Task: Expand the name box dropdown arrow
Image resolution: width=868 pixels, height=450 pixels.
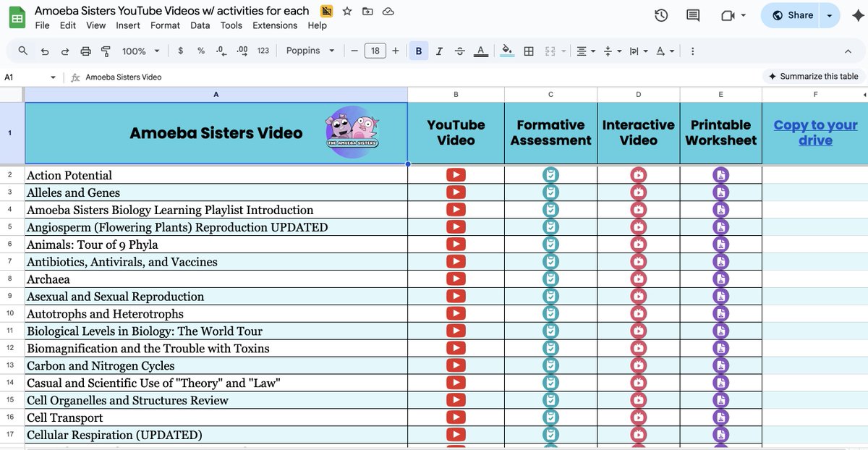Action: 53,77
